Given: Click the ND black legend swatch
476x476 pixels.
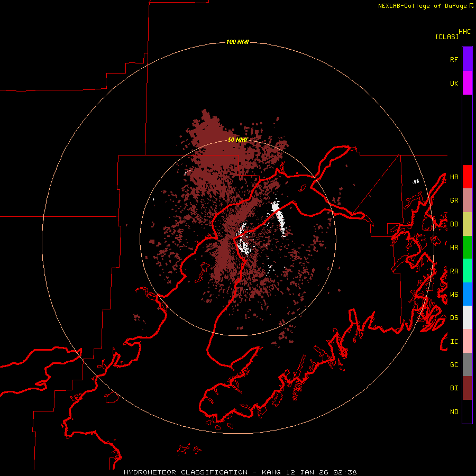Looking at the screenshot, I should [467, 411].
